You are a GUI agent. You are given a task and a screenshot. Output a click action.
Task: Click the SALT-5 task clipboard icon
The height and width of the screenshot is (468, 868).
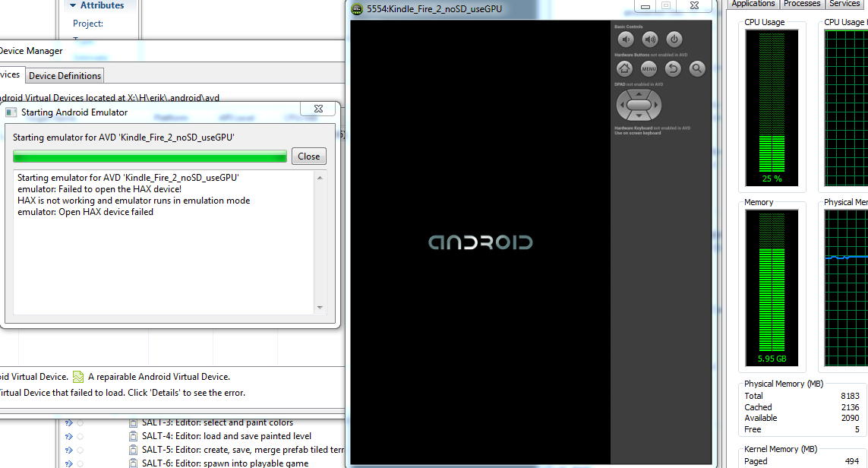133,451
